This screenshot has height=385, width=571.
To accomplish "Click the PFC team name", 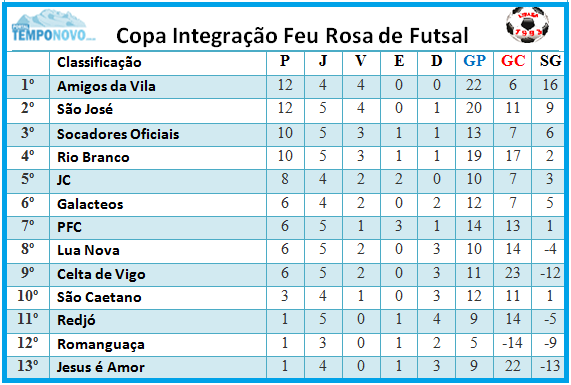I will coord(69,227).
